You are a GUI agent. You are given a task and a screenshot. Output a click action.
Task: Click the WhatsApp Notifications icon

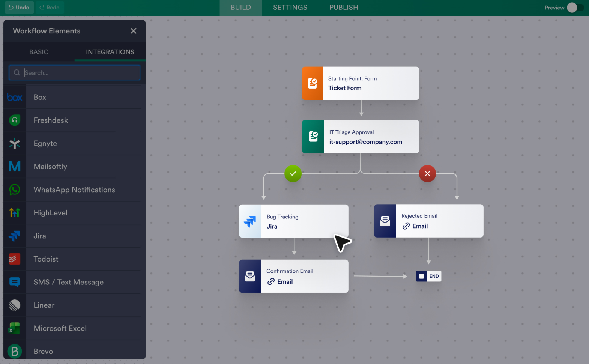click(x=15, y=190)
